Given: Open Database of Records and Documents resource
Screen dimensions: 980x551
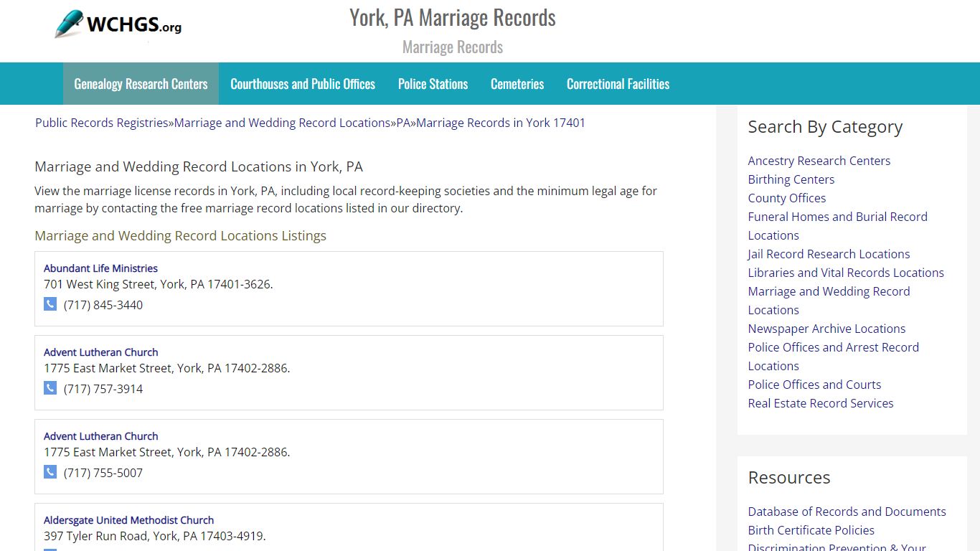Looking at the screenshot, I should [x=847, y=512].
